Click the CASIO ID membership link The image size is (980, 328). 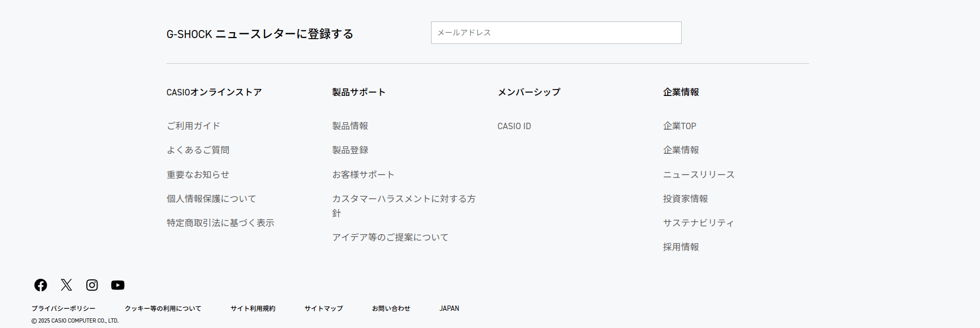pyautogui.click(x=514, y=126)
